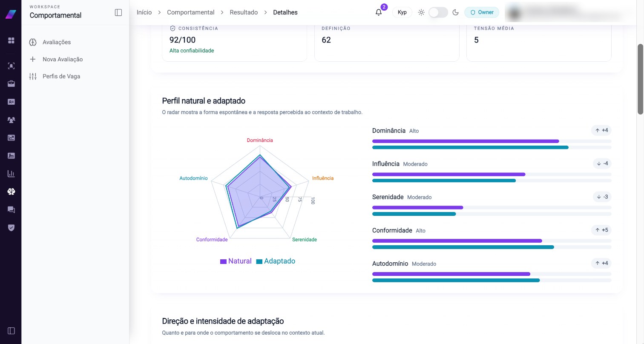This screenshot has width=644, height=344.
Task: Go to Resultado breadcrumb
Action: click(244, 12)
